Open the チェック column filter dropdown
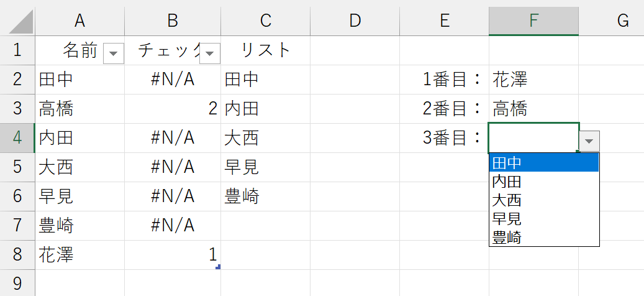The image size is (644, 296). (x=210, y=53)
